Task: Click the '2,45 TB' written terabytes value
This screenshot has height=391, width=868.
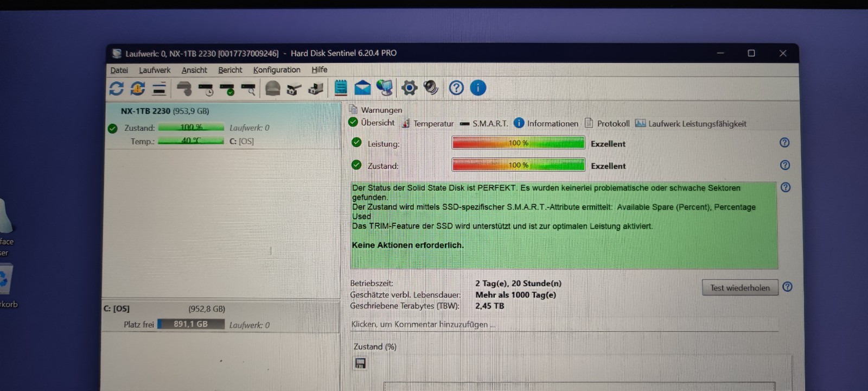Action: click(x=489, y=306)
